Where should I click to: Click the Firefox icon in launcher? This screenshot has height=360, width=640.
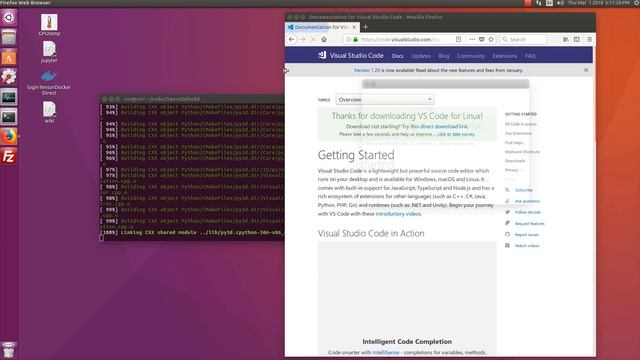9,136
